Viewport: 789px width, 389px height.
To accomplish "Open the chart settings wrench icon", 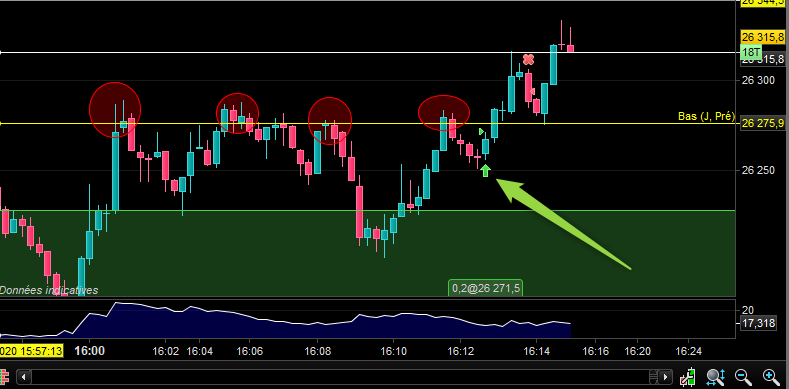I will click(688, 376).
